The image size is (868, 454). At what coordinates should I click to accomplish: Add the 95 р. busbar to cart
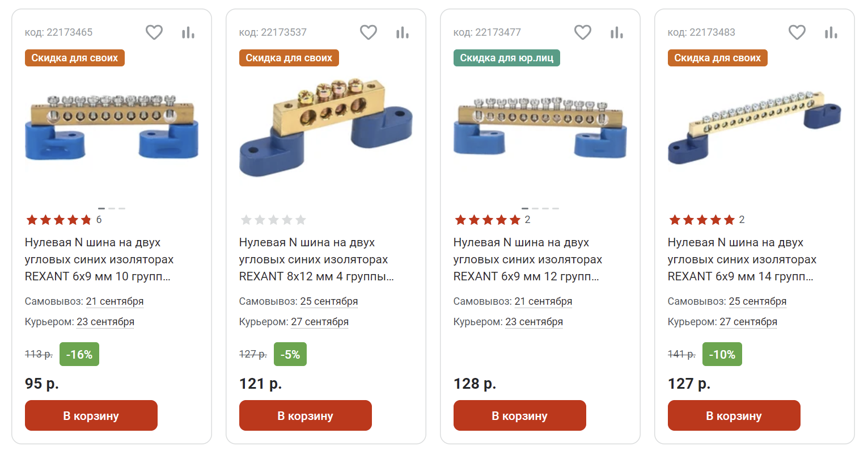(x=91, y=415)
